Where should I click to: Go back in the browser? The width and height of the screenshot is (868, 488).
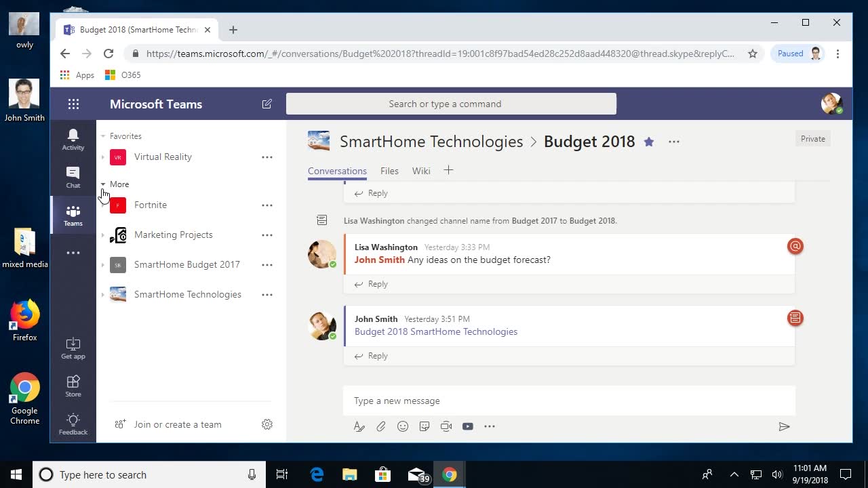click(65, 54)
